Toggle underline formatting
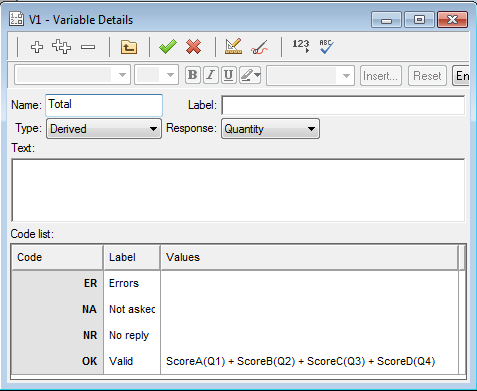The image size is (477, 391). click(x=228, y=75)
